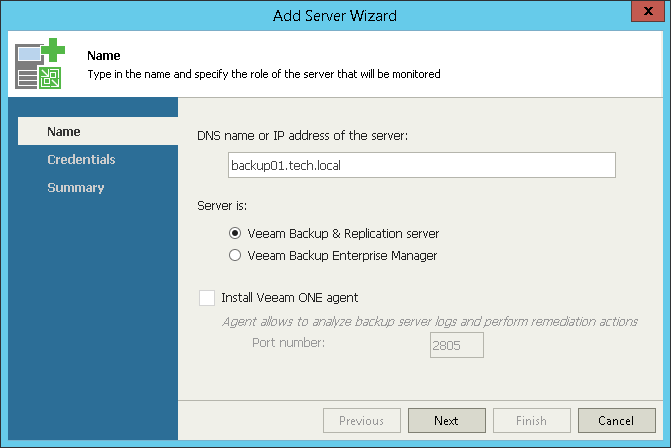Go to the Summary step

(75, 188)
